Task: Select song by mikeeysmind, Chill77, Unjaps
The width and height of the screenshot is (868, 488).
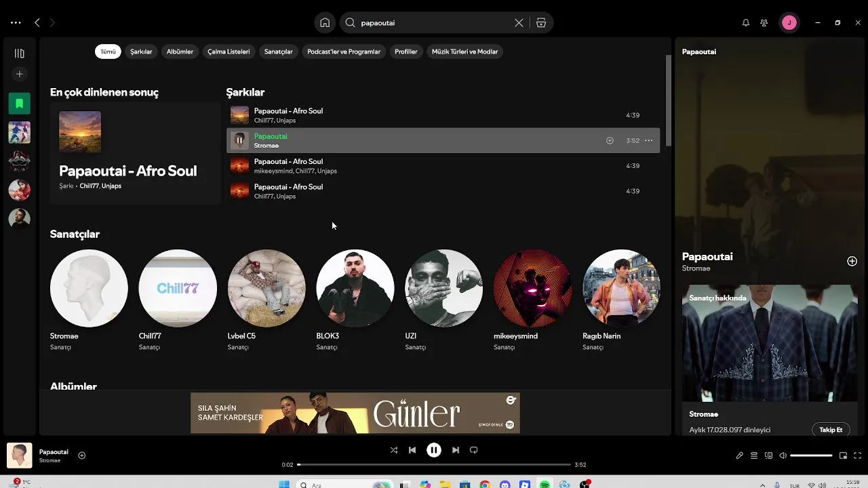Action: click(443, 166)
